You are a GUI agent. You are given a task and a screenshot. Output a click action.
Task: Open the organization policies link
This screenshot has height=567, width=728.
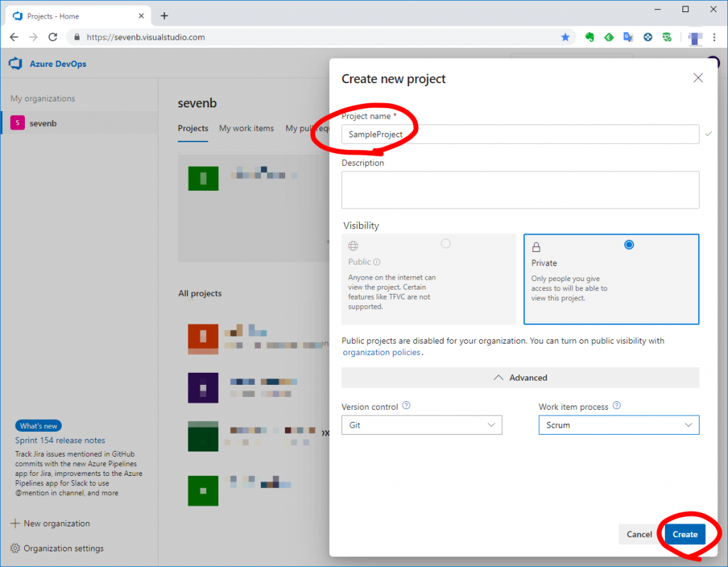[x=382, y=352]
